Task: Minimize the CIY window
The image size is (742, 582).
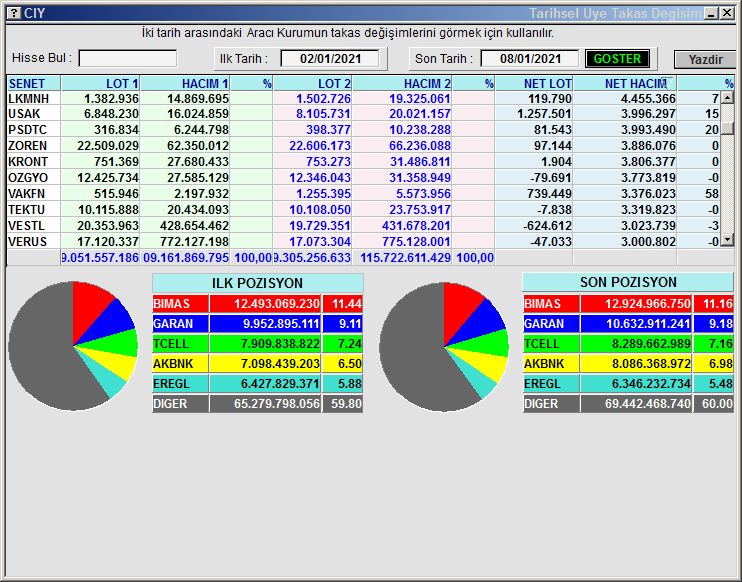Action: point(710,13)
